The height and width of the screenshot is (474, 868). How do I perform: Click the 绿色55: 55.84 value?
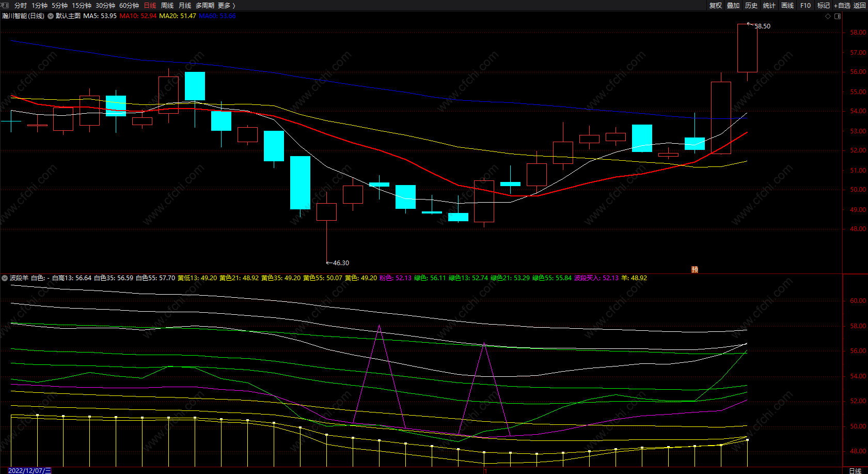click(552, 278)
